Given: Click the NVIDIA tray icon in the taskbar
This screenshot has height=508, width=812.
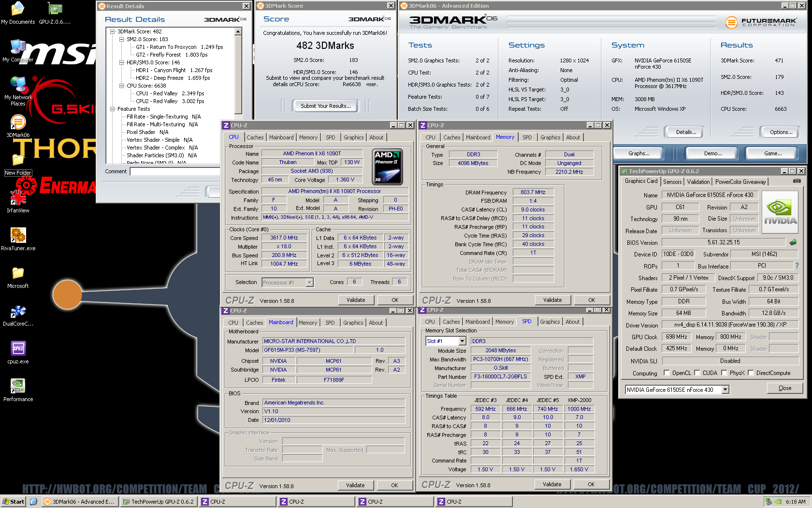Looking at the screenshot, I should [x=778, y=502].
